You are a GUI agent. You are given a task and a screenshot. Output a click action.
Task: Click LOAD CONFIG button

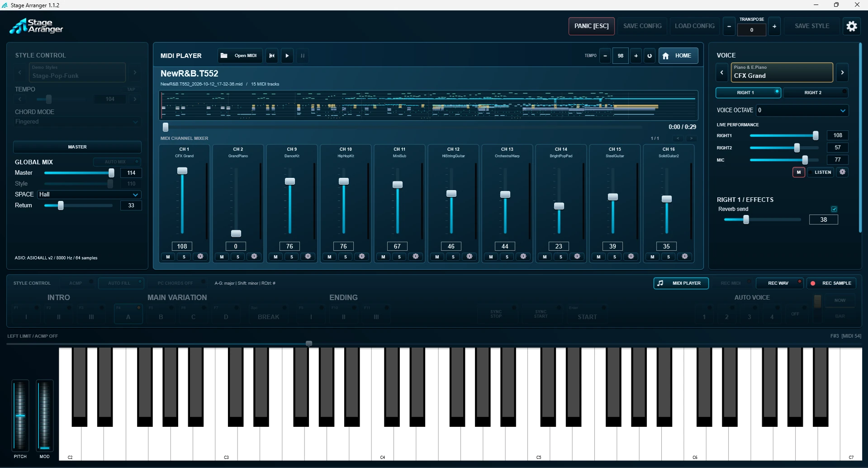(695, 26)
